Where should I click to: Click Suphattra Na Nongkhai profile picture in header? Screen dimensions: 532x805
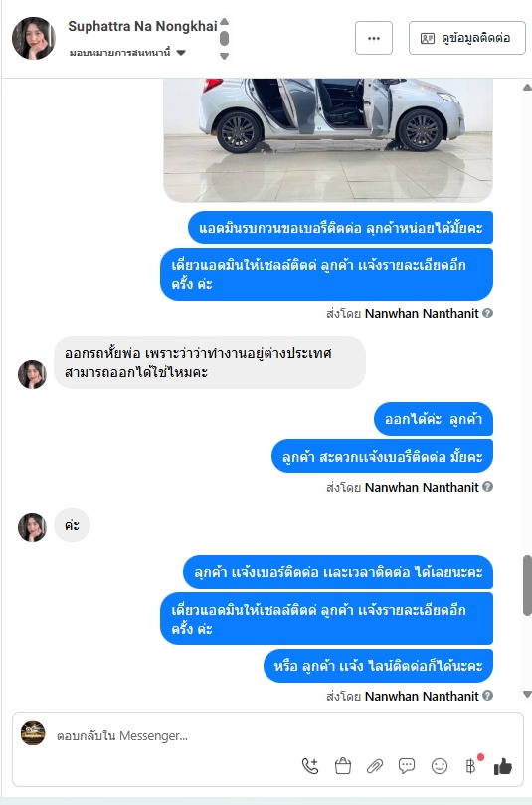34,39
